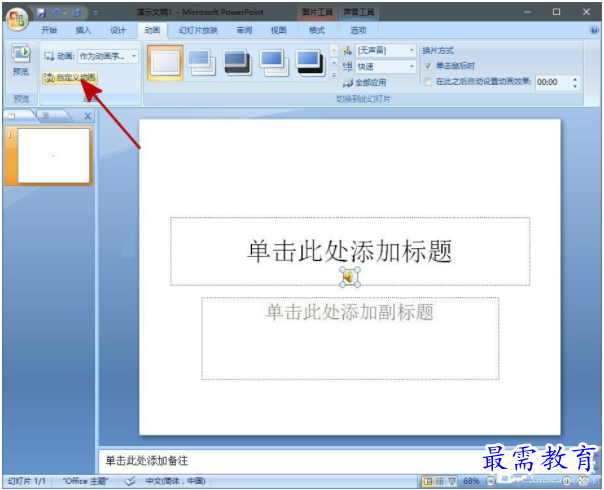Click the 中文(简体，中国) language indicator

tap(175, 481)
